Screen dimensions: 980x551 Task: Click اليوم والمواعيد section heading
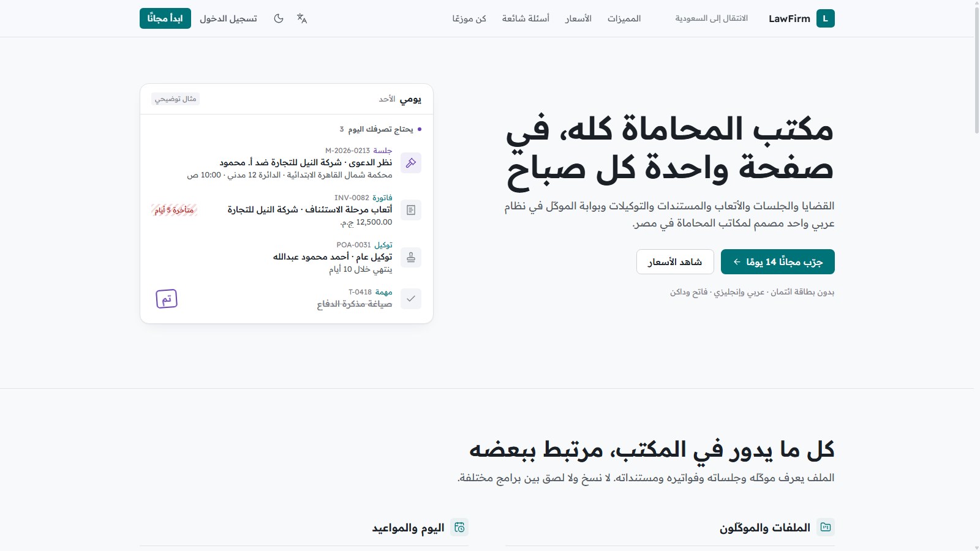[x=409, y=528]
